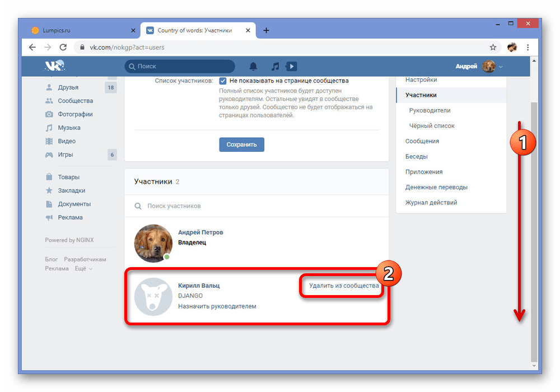Click Андрей Петров's dog avatar
This screenshot has height=392, width=560.
click(x=153, y=243)
